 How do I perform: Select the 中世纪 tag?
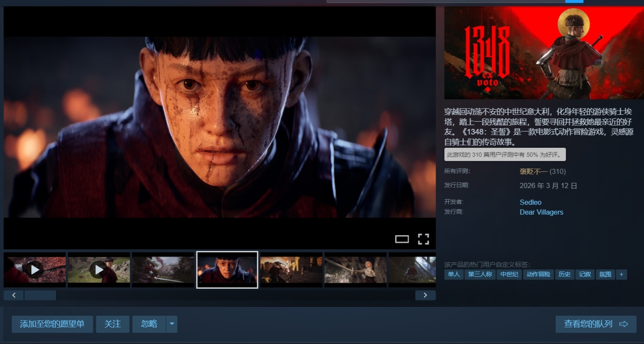[x=509, y=275]
